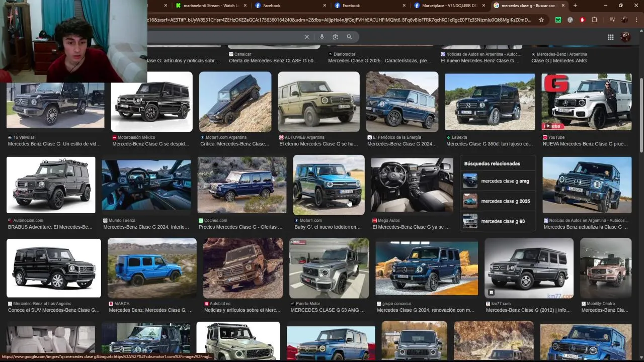Open the MARCA blue G-Class image

pyautogui.click(x=152, y=268)
